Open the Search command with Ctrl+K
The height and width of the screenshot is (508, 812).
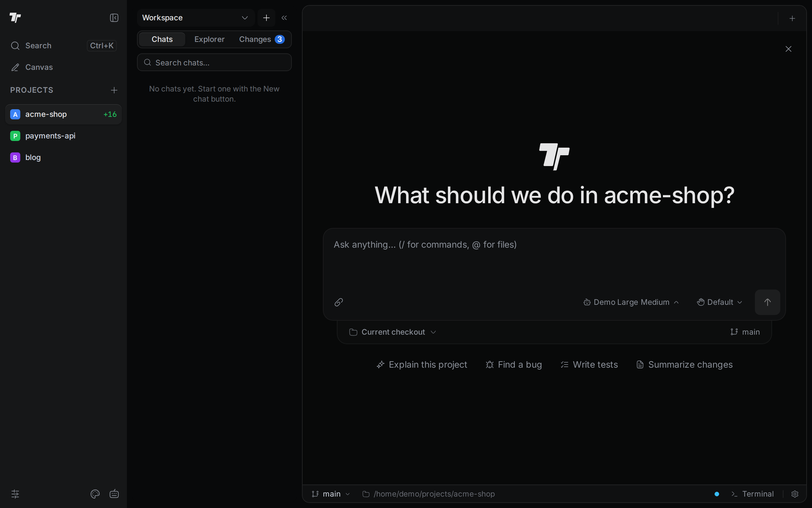(x=63, y=45)
